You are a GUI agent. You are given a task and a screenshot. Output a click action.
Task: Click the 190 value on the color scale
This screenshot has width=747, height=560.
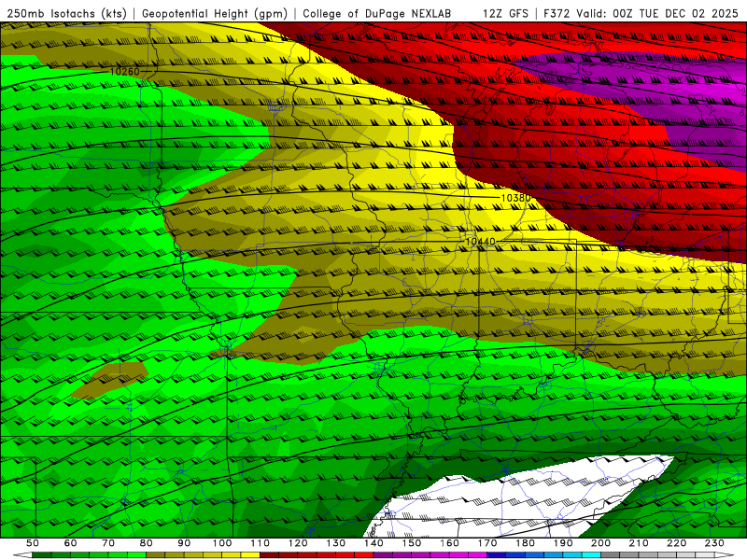click(x=563, y=543)
